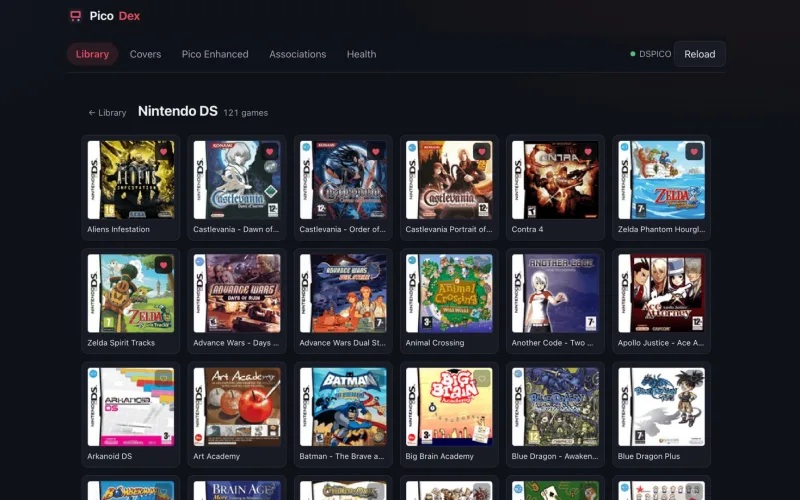The width and height of the screenshot is (800, 500).
Task: Toggle favorite heart on Zelda Spirit Tracks
Action: (x=163, y=265)
